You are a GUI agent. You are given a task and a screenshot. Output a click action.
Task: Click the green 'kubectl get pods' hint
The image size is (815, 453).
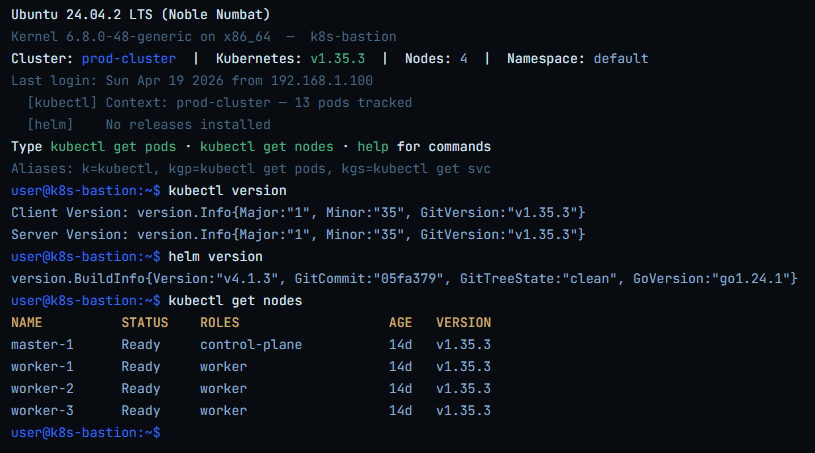point(113,146)
